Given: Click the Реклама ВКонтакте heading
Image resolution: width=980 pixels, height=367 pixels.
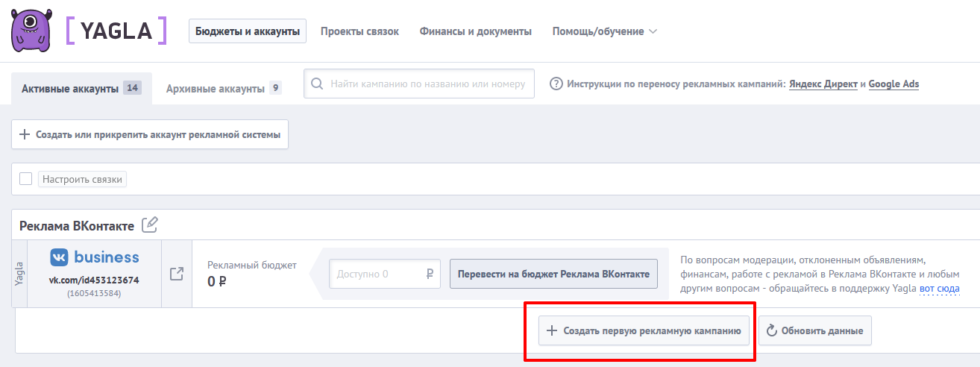Looking at the screenshot, I should pos(77,225).
